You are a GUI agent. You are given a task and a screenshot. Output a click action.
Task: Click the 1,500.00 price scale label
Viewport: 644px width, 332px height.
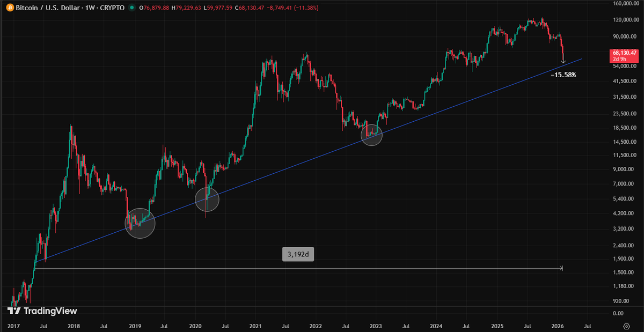pos(622,272)
